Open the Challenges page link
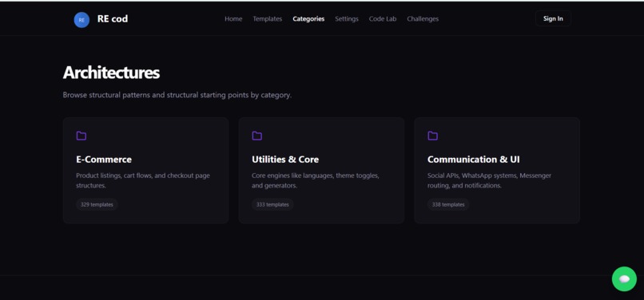This screenshot has width=644, height=300. 423,19
